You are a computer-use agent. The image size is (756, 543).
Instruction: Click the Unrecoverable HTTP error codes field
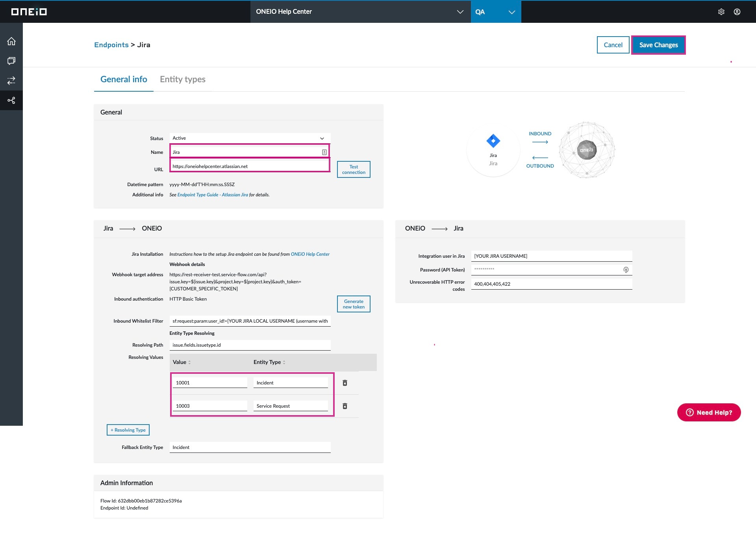(x=552, y=284)
